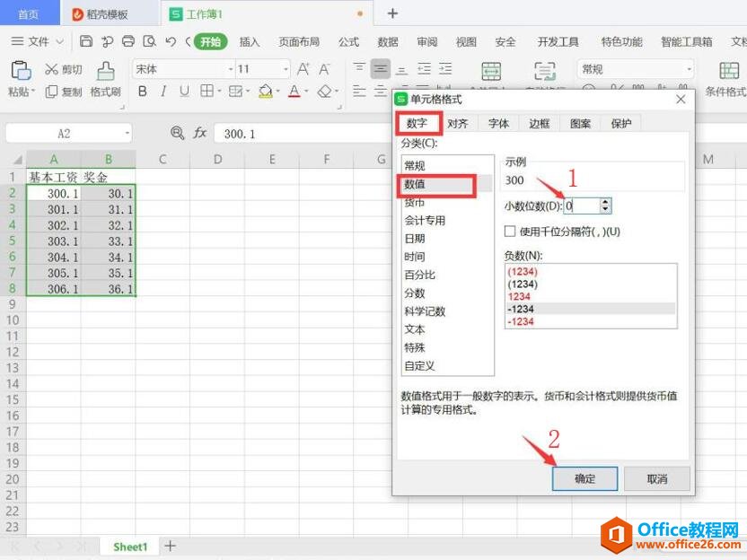
Task: Open the font size 11 dropdown
Action: coord(286,69)
